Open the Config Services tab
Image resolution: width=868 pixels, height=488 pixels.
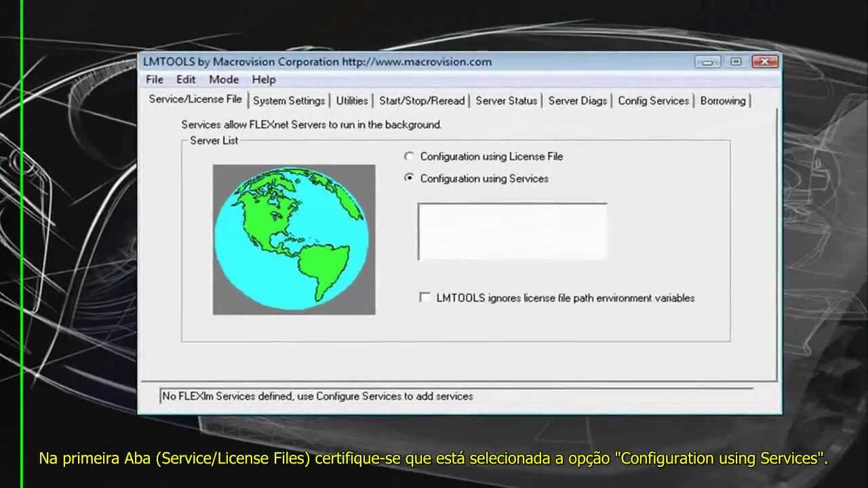pos(654,100)
